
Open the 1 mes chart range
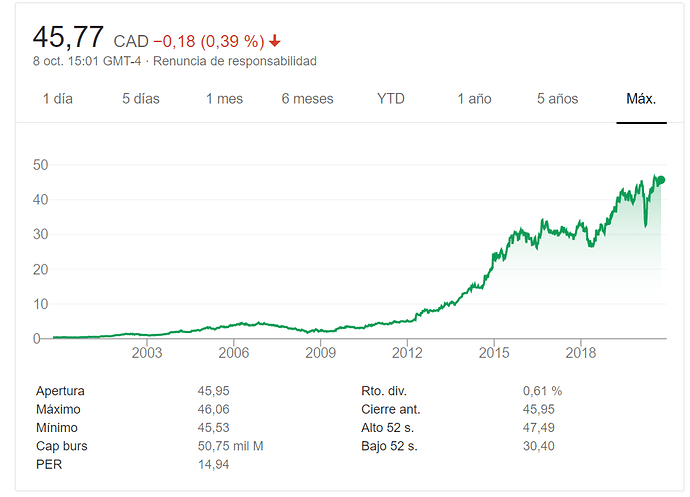[x=224, y=99]
